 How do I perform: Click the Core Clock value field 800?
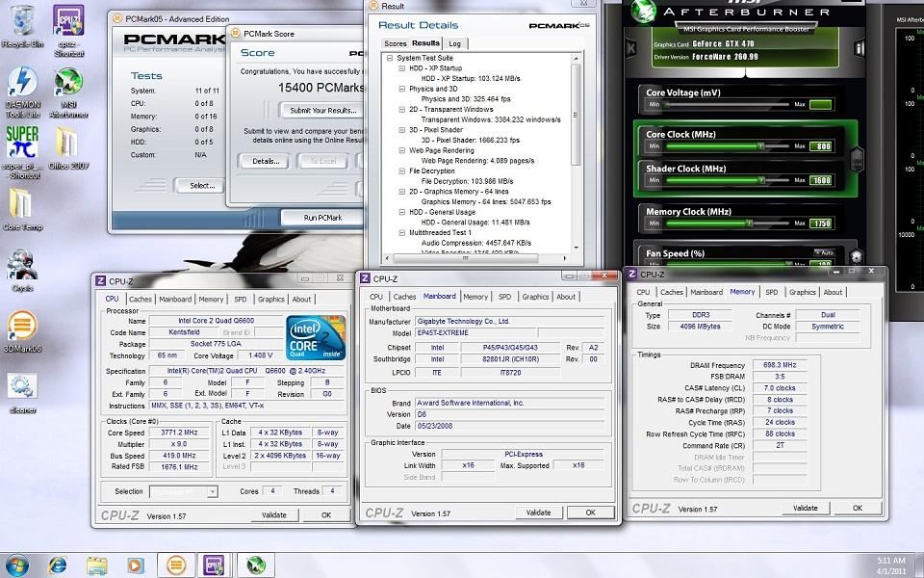820,146
